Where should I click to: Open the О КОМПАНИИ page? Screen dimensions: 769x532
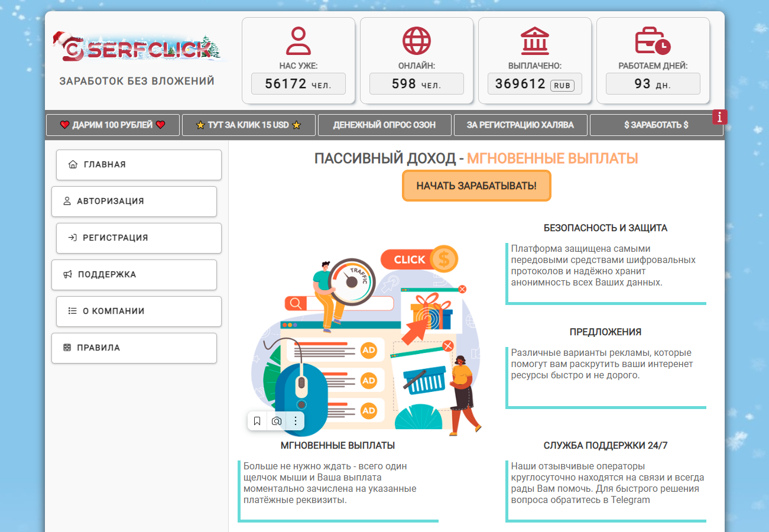tap(139, 312)
